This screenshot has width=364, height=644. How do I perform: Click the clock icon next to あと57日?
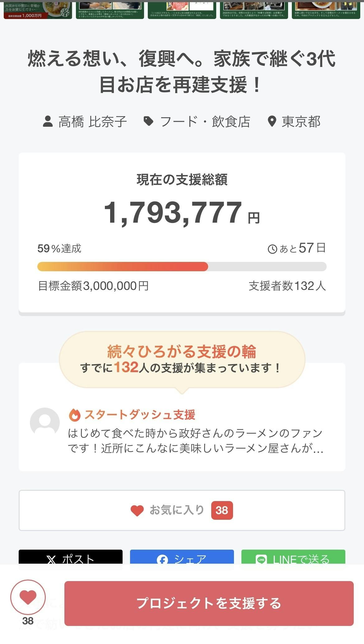click(272, 249)
